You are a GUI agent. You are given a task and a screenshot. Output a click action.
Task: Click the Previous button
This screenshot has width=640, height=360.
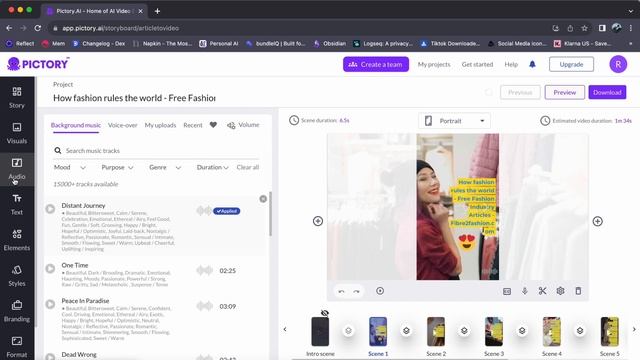520,92
